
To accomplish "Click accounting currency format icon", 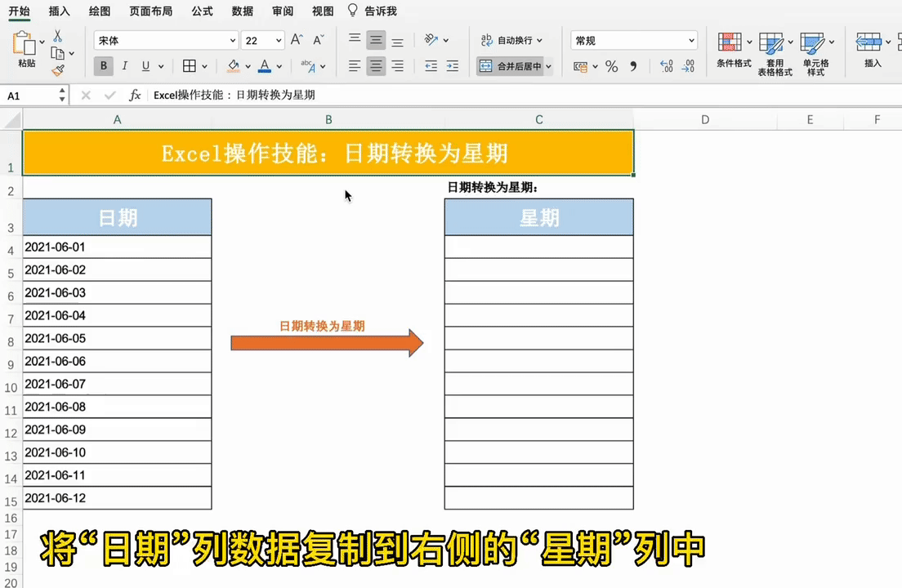I will tap(580, 67).
